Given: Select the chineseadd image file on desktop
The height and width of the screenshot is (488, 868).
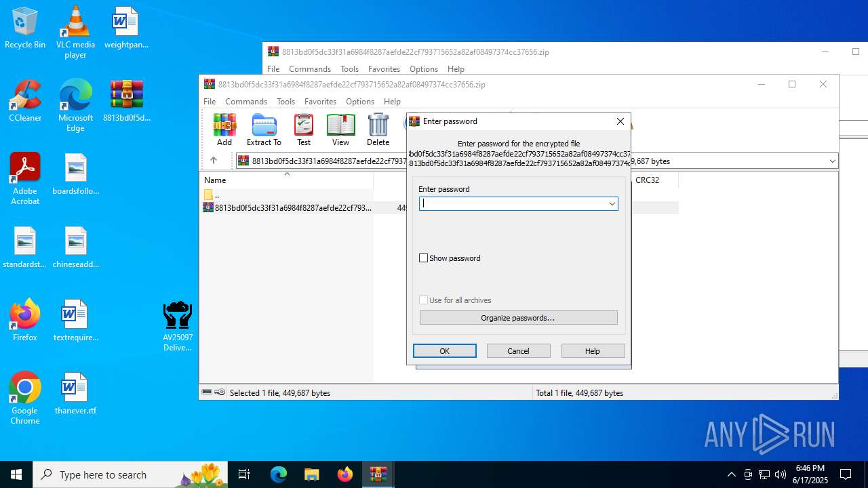Looking at the screenshot, I should [75, 247].
